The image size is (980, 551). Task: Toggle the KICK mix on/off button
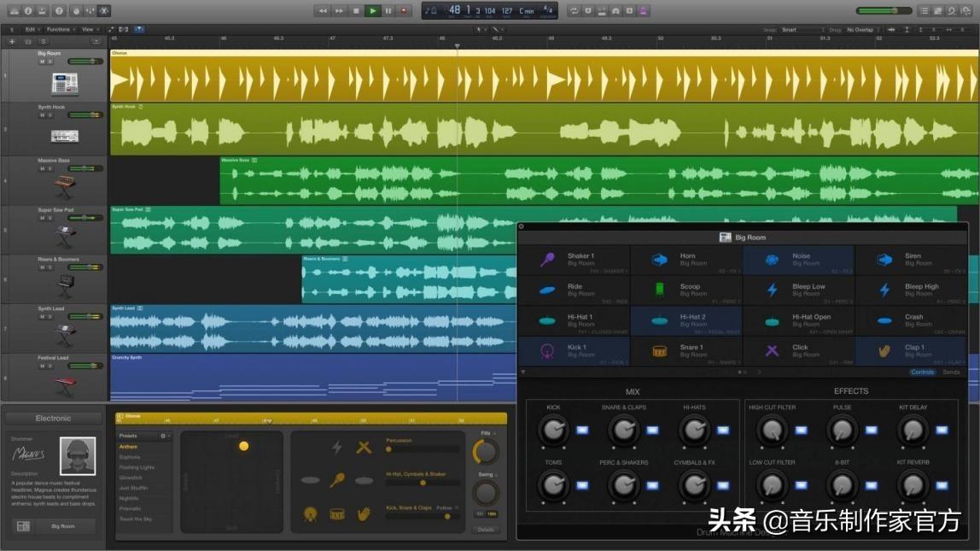pos(583,431)
